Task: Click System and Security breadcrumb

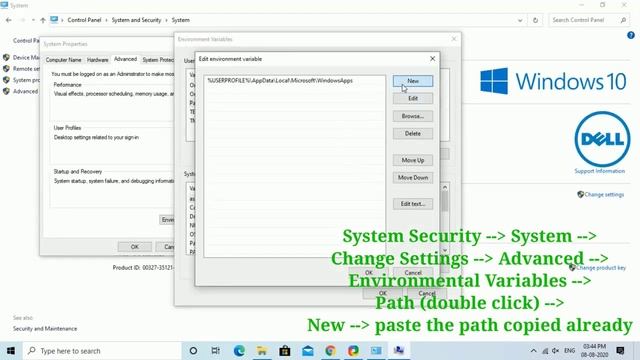Action: [x=136, y=20]
